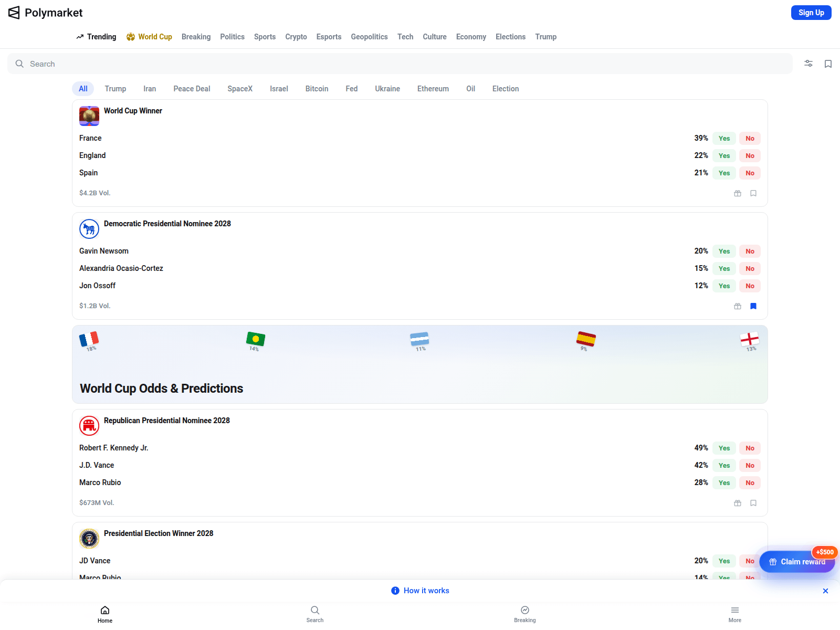Click gift icon on Republican Nominee card

[738, 503]
